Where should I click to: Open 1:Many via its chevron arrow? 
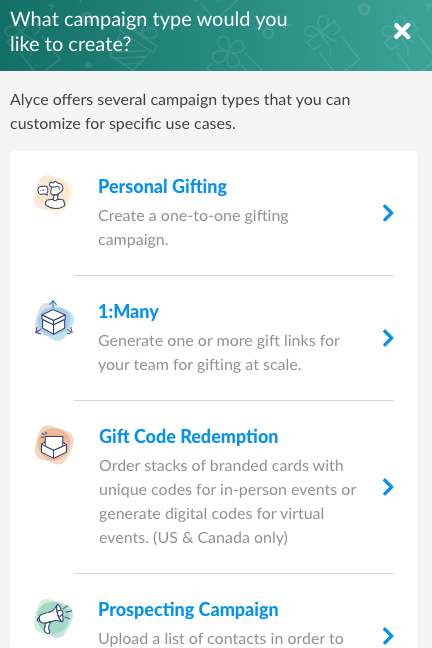388,338
